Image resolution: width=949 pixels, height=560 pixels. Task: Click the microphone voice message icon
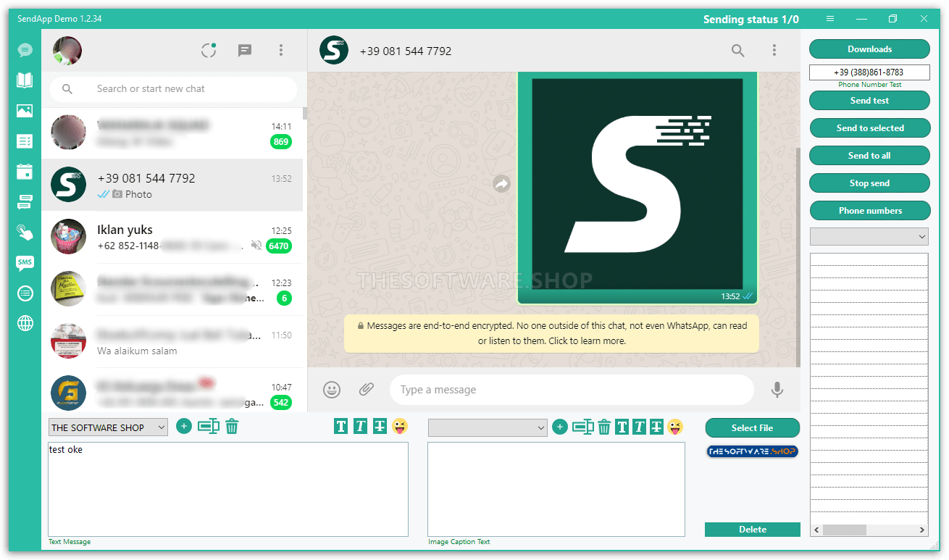[777, 390]
